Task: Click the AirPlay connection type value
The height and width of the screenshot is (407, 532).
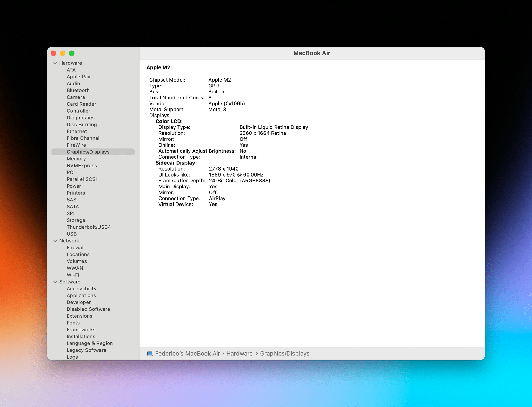Action: pyautogui.click(x=217, y=198)
